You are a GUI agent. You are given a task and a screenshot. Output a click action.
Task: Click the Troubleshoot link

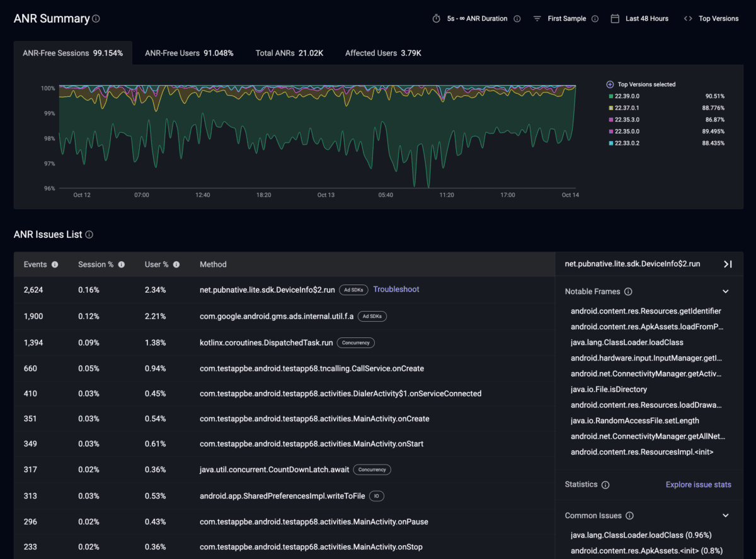click(x=396, y=290)
